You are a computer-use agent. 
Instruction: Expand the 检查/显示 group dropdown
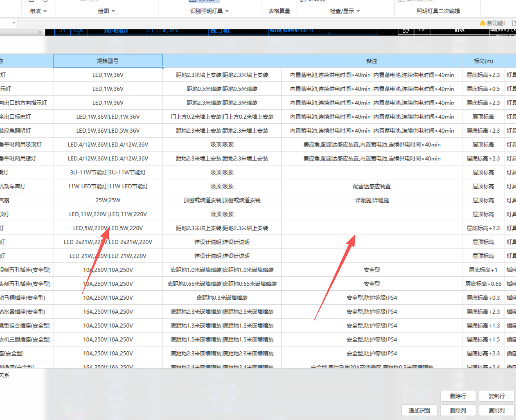[x=345, y=11]
